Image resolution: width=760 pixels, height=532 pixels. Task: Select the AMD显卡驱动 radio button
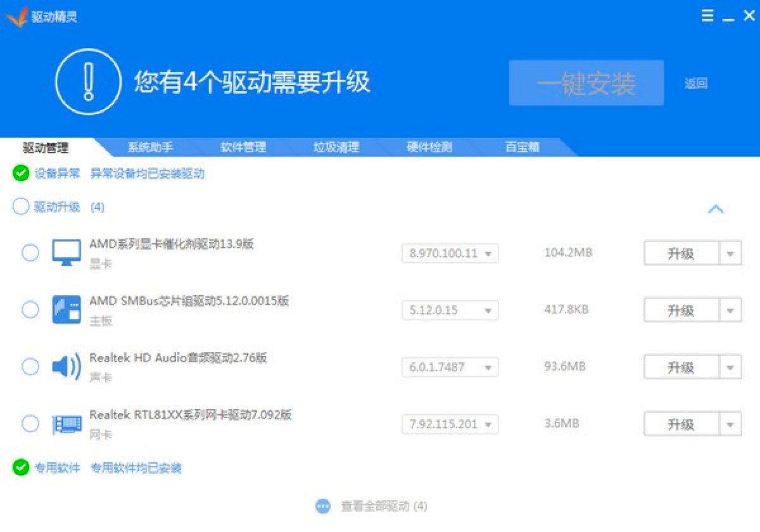29,252
